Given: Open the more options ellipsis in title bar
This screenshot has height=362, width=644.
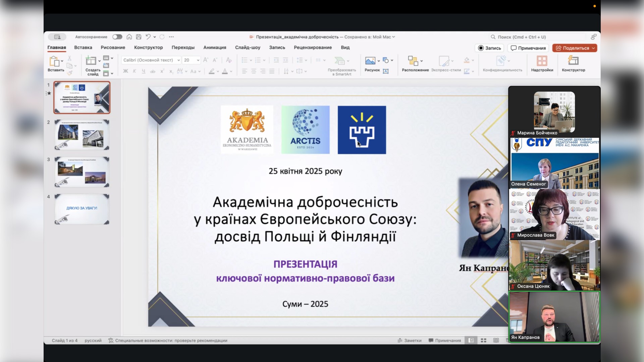Looking at the screenshot, I should click(x=171, y=37).
